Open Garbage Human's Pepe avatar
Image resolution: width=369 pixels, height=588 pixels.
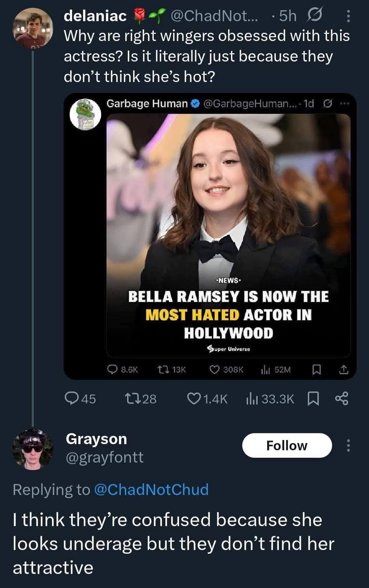coord(85,114)
